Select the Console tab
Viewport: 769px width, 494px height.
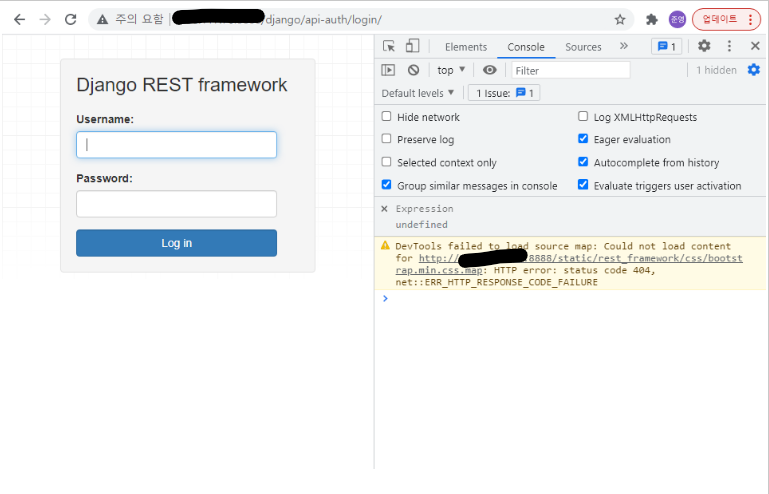[526, 47]
